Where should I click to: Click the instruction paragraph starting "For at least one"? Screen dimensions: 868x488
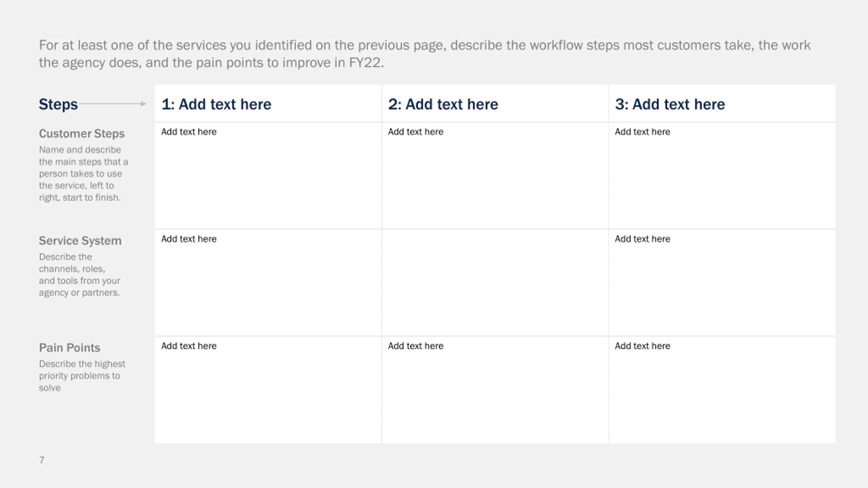[425, 54]
